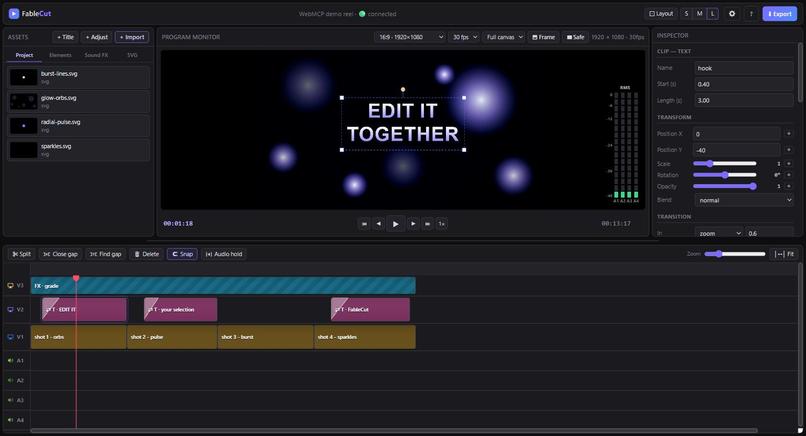The width and height of the screenshot is (806, 436).
Task: Toggle the Frame overlay
Action: tap(543, 37)
